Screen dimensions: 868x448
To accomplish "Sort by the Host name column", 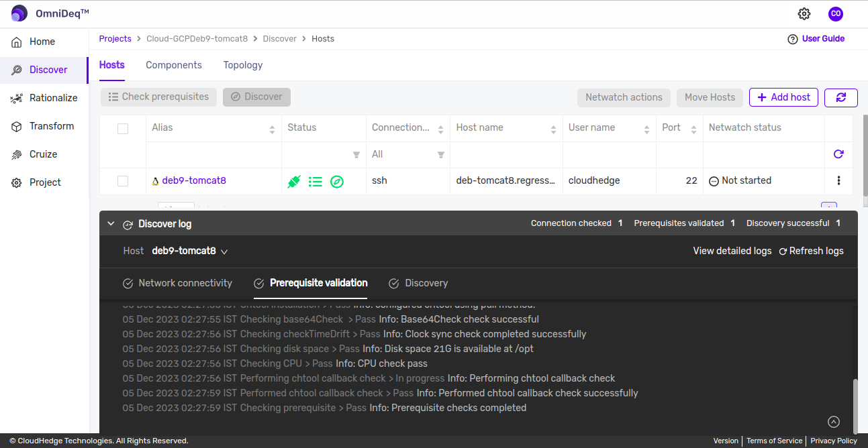I will point(554,129).
